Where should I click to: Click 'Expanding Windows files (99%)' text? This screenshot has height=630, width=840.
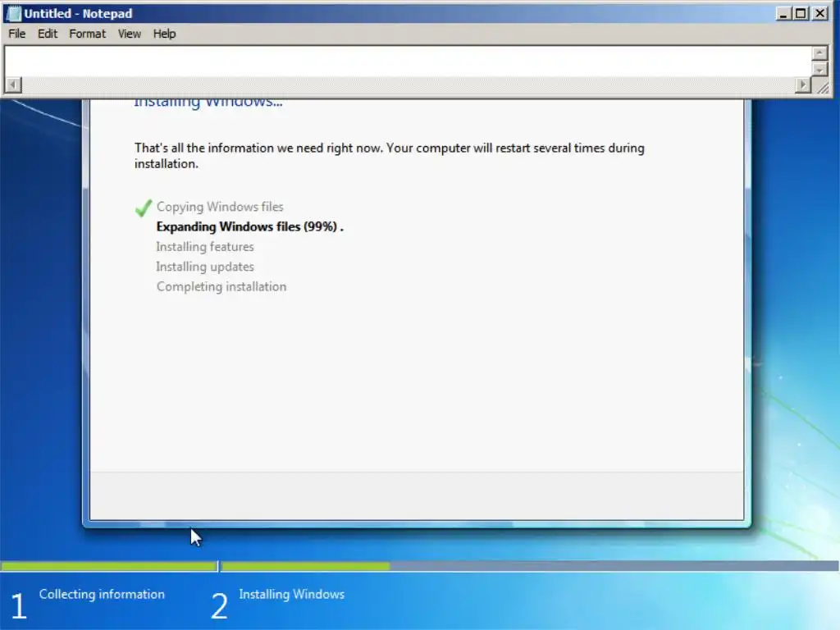(247, 226)
